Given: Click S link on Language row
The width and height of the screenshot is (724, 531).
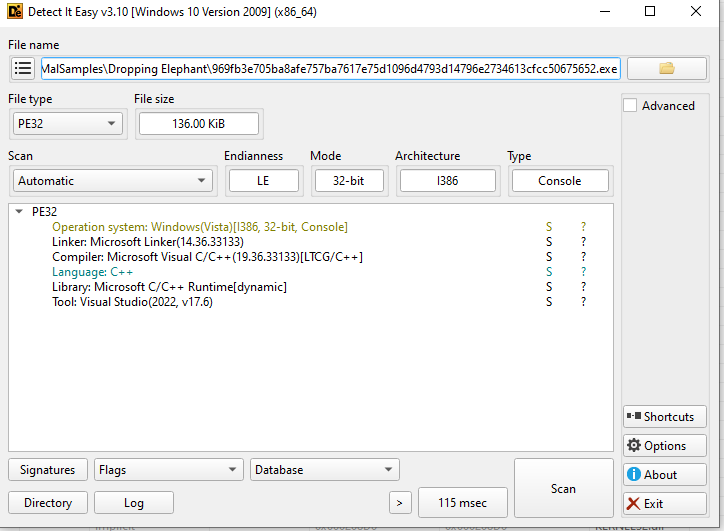Looking at the screenshot, I should tap(549, 272).
